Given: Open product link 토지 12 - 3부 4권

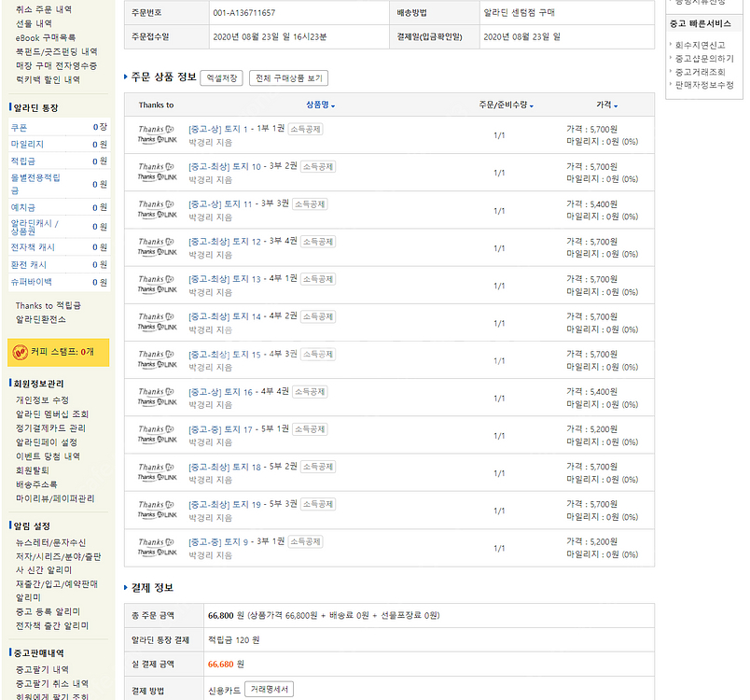Looking at the screenshot, I should 243,242.
